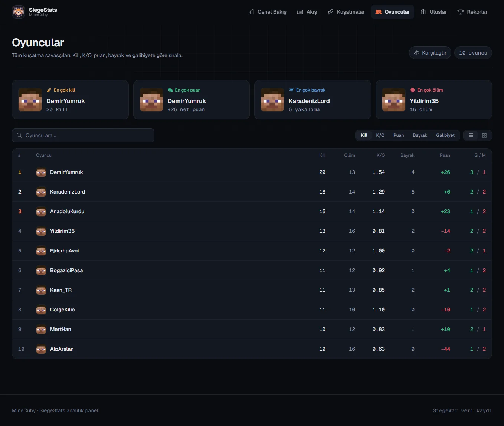
Task: Open player EjderhaAvci row
Action: [252, 251]
